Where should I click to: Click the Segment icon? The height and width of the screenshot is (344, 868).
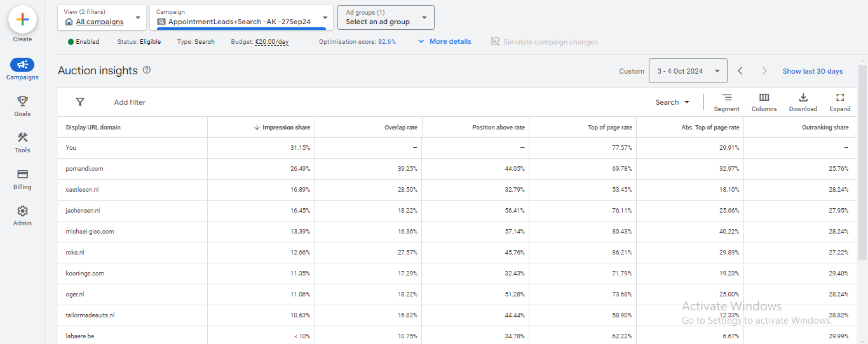click(726, 98)
